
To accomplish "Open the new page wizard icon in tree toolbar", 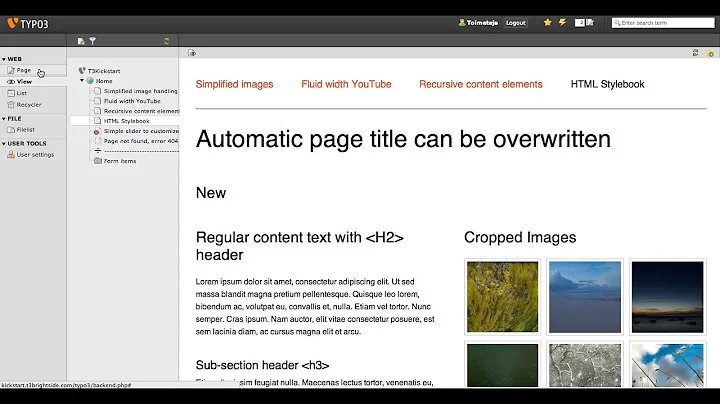I will point(81,41).
